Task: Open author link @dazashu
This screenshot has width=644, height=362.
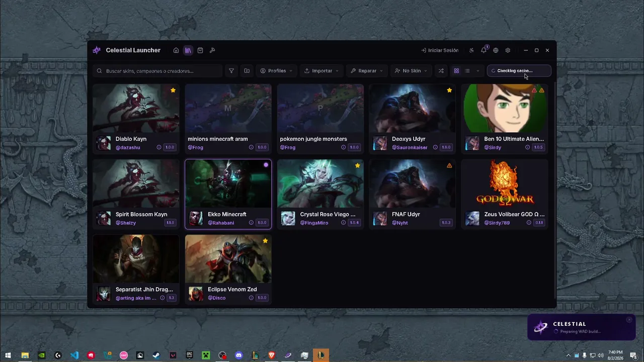Action: tap(128, 148)
